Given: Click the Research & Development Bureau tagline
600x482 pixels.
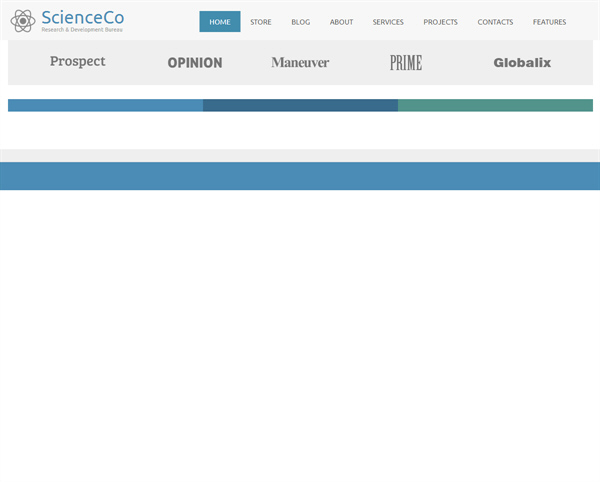Looking at the screenshot, I should pos(82,29).
